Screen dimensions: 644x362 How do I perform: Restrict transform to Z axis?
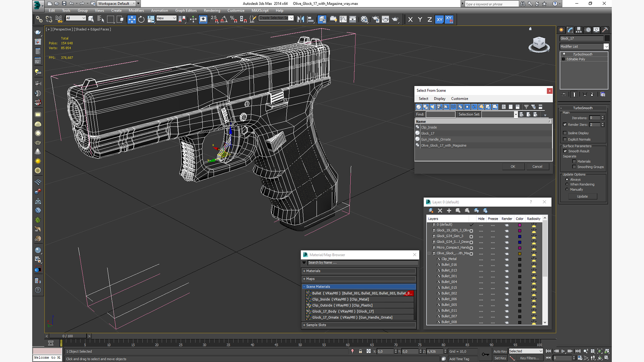click(429, 19)
